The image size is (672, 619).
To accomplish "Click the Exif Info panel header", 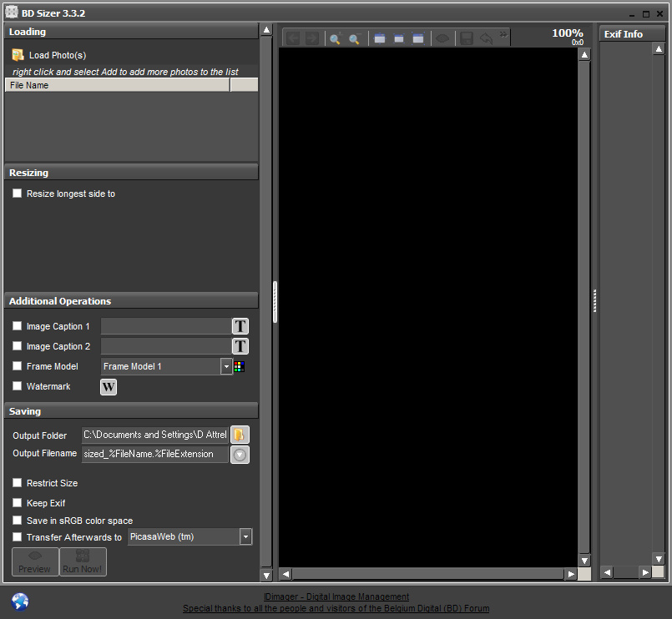I will [x=632, y=34].
